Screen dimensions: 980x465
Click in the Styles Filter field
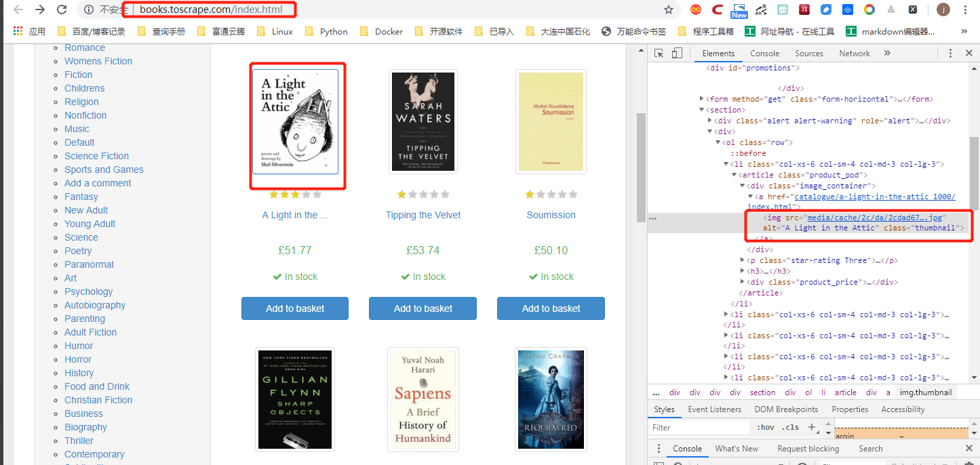[x=699, y=428]
